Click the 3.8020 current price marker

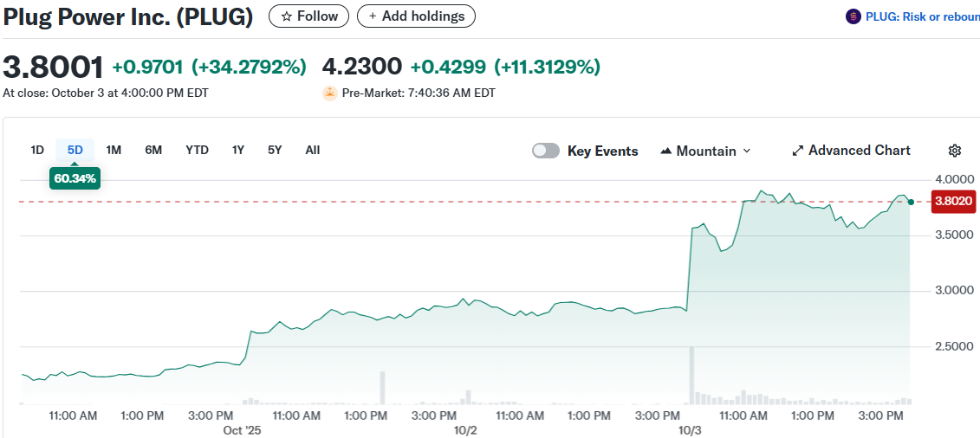(x=952, y=201)
